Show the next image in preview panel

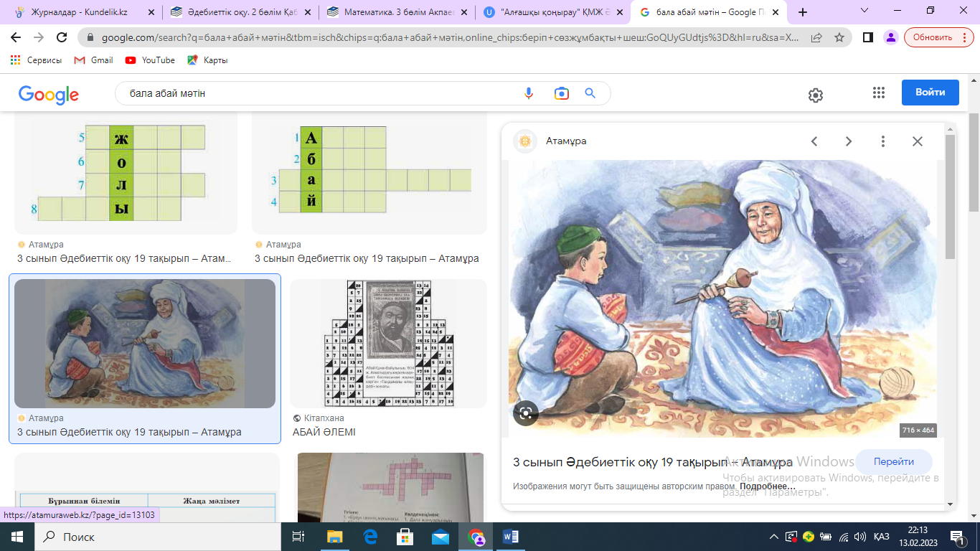click(849, 141)
